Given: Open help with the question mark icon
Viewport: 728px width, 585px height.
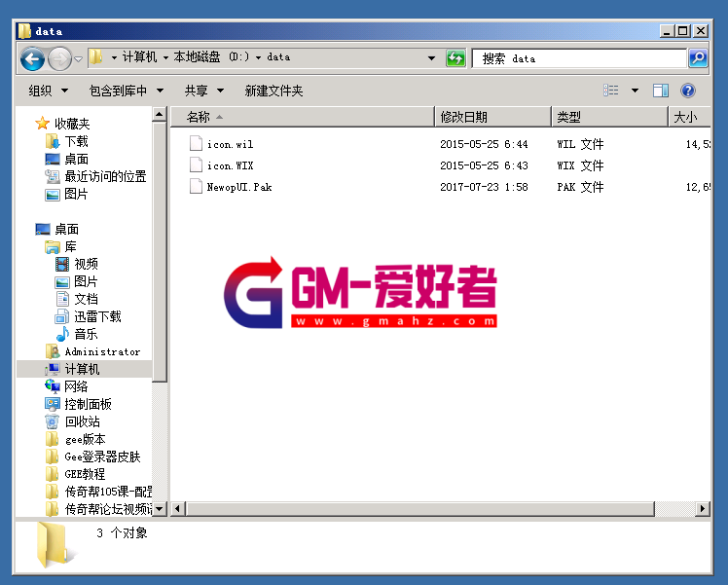Looking at the screenshot, I should [x=687, y=91].
